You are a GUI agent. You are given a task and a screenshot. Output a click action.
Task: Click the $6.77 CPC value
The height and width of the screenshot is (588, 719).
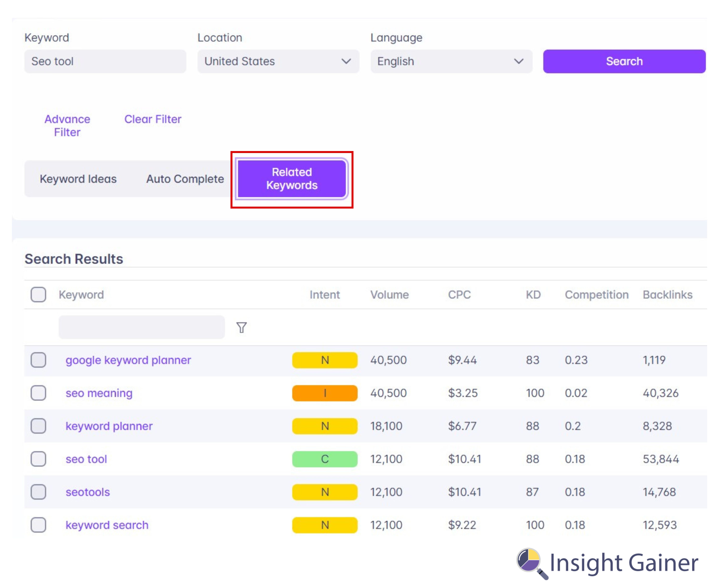462,426
